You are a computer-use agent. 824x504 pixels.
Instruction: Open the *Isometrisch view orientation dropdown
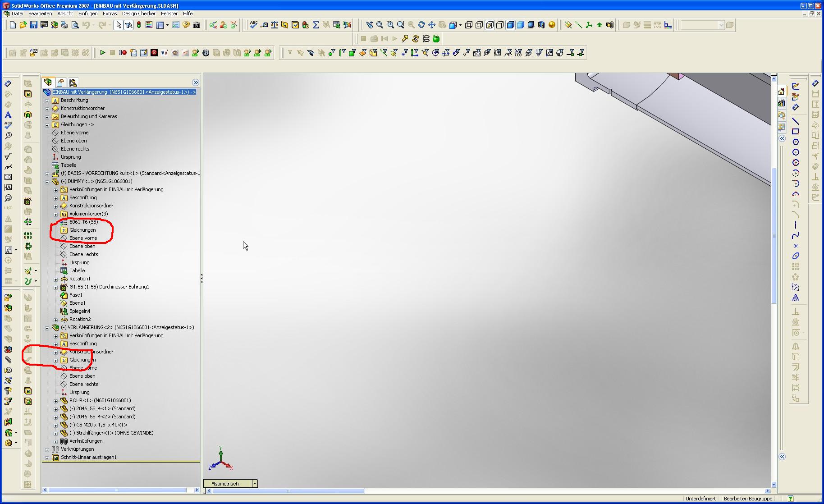[x=255, y=483]
